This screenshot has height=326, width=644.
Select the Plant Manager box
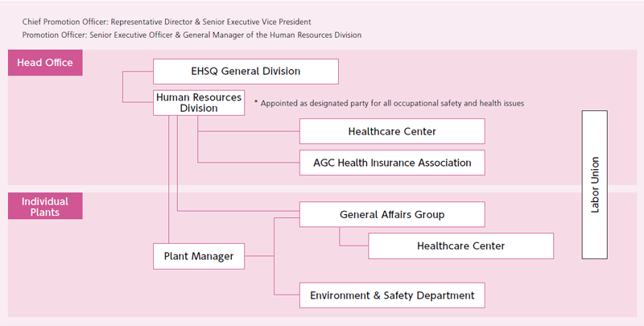point(199,256)
